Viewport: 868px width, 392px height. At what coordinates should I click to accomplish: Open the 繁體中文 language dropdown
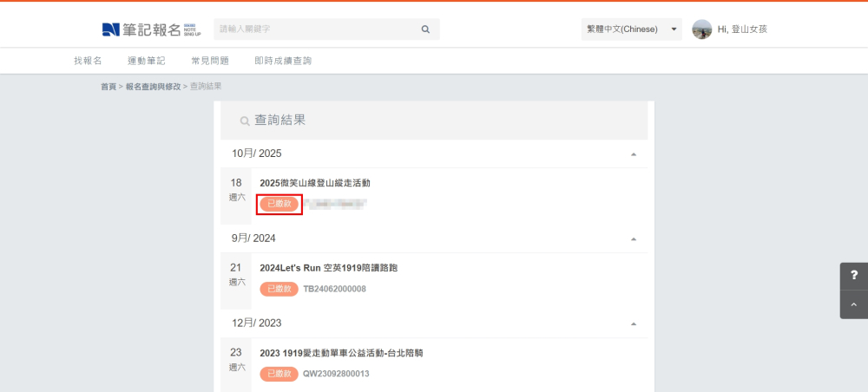point(631,29)
